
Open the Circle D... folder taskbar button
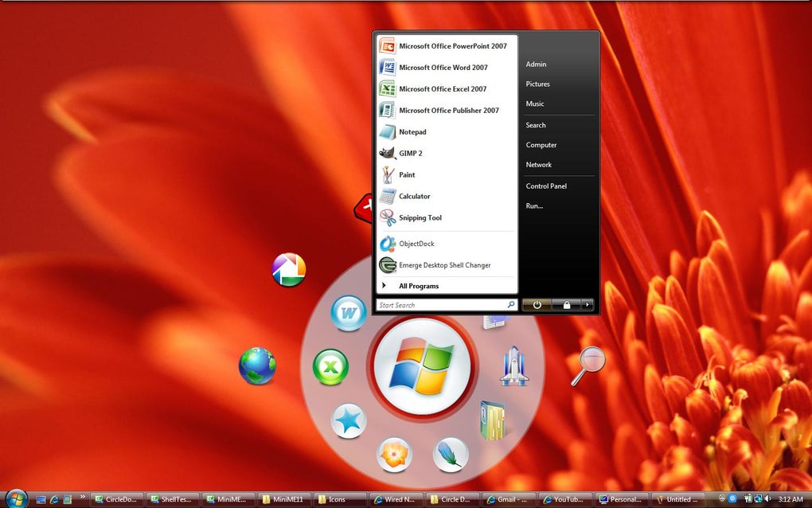click(x=453, y=500)
